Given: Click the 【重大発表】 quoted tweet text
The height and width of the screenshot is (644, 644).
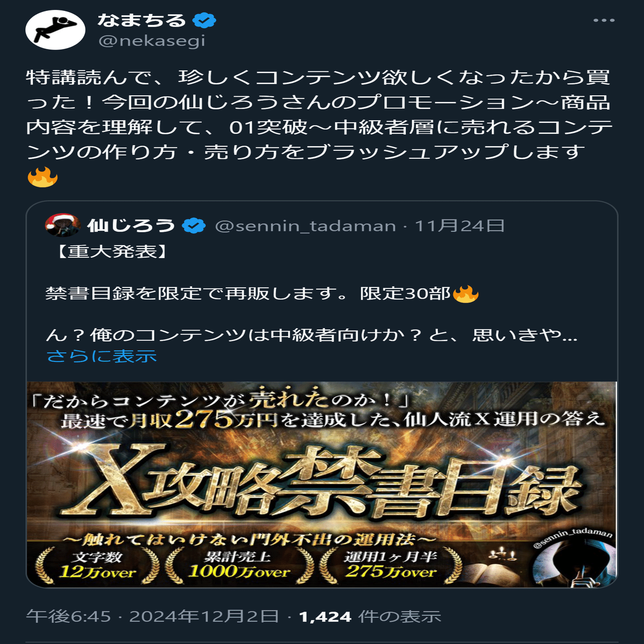Looking at the screenshot, I should point(112,252).
